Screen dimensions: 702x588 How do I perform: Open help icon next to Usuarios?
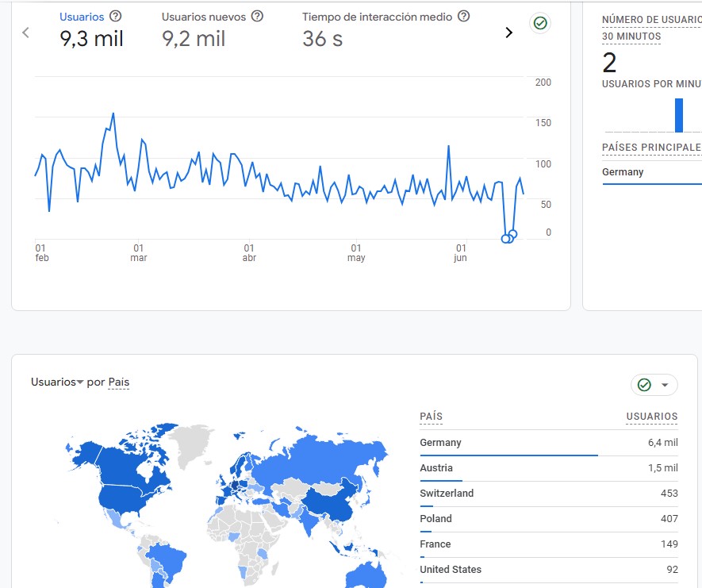[x=116, y=16]
